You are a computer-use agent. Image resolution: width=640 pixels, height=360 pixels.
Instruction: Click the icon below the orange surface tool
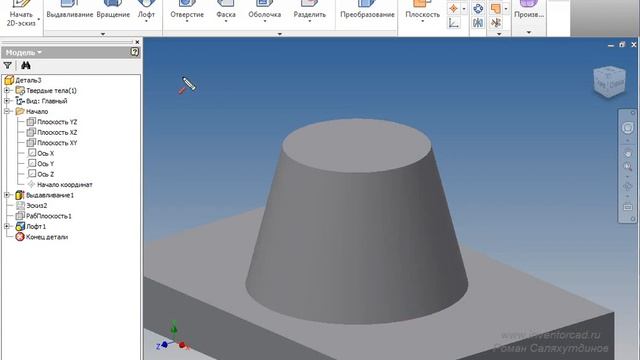pos(496,22)
